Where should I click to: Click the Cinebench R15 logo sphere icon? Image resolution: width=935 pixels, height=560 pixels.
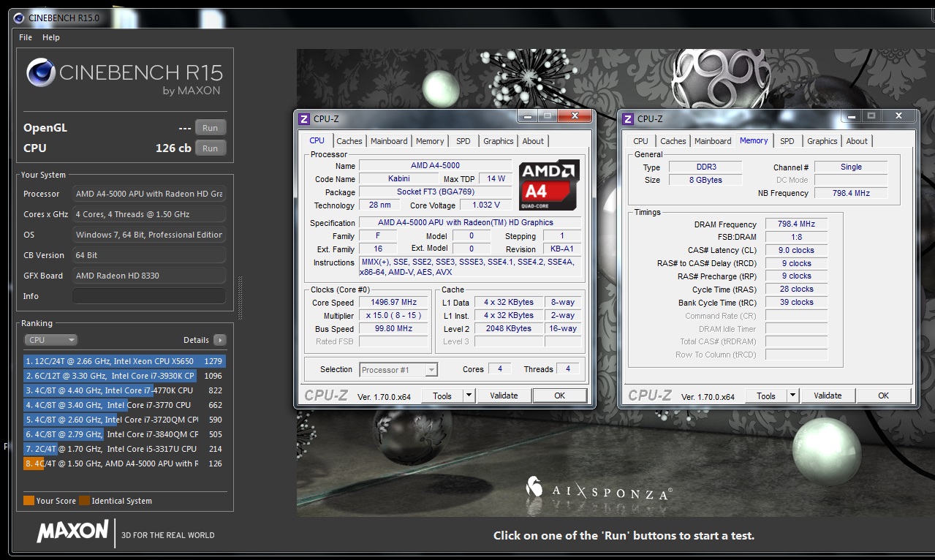pyautogui.click(x=42, y=73)
